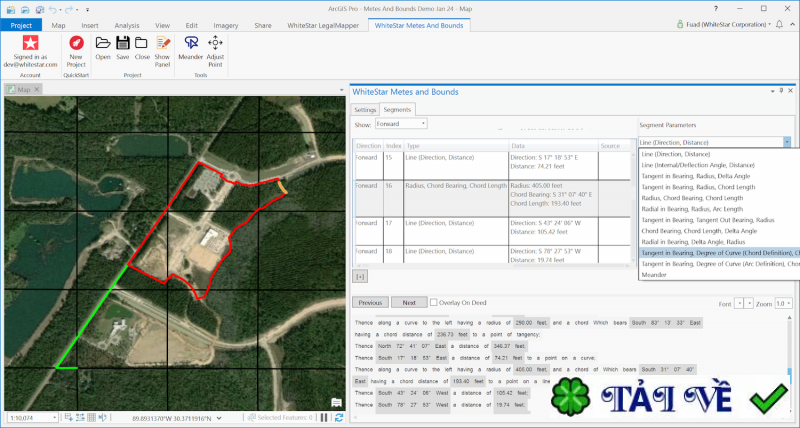Select the Meander tool
The image size is (800, 428).
[192, 43]
